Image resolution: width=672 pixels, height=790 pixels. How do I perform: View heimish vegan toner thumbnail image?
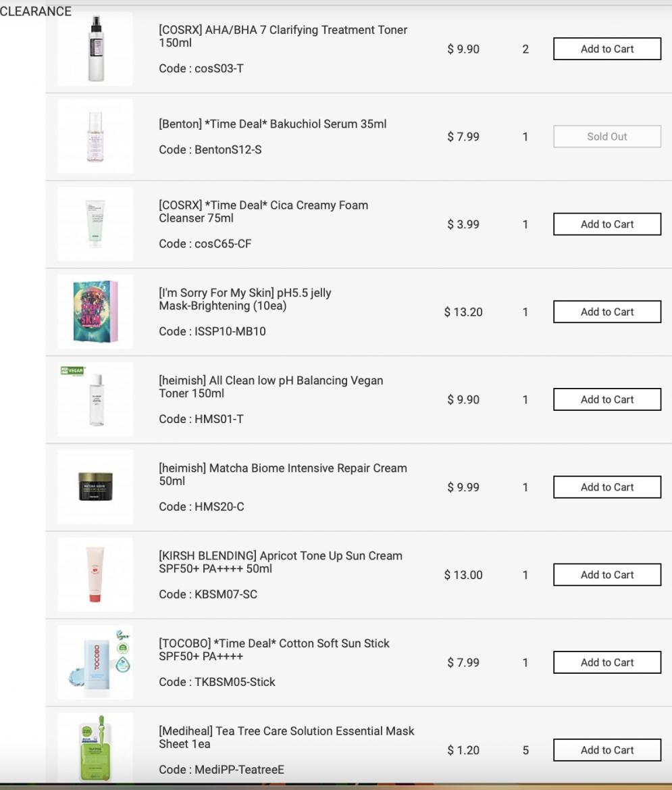coord(95,399)
